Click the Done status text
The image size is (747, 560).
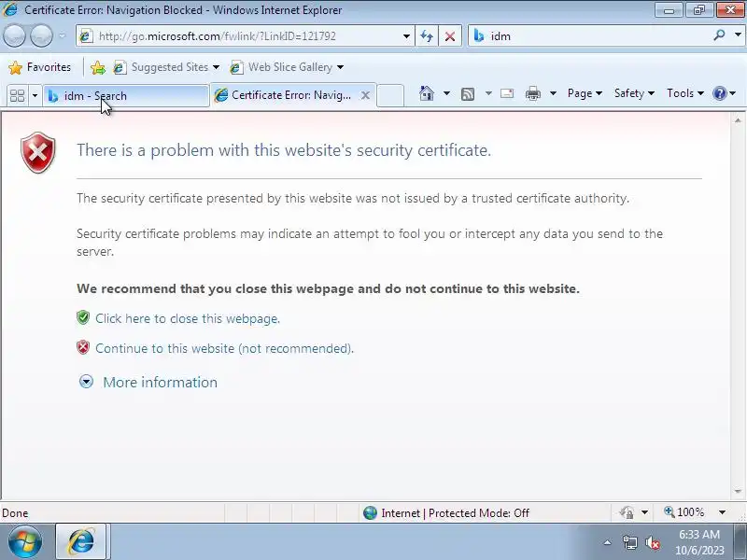pos(15,513)
